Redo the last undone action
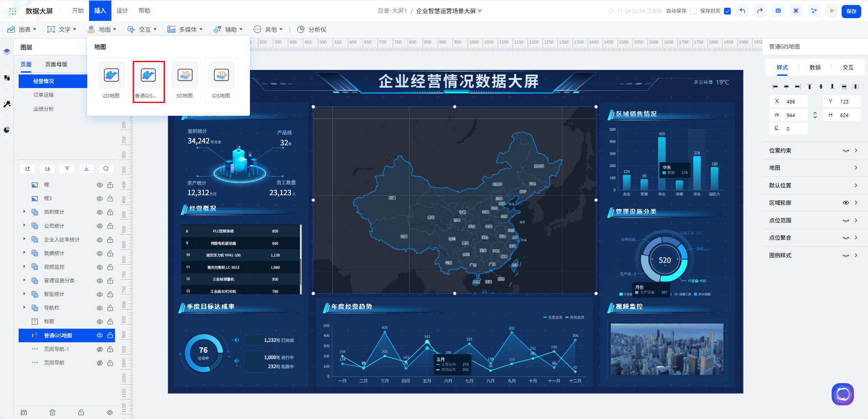 (760, 11)
